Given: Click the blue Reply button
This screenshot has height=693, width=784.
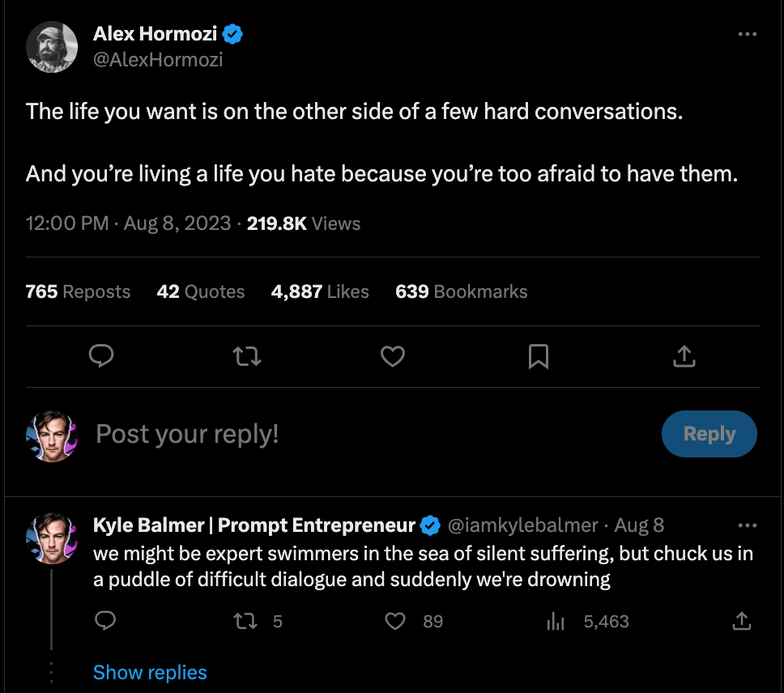Looking at the screenshot, I should [x=709, y=434].
